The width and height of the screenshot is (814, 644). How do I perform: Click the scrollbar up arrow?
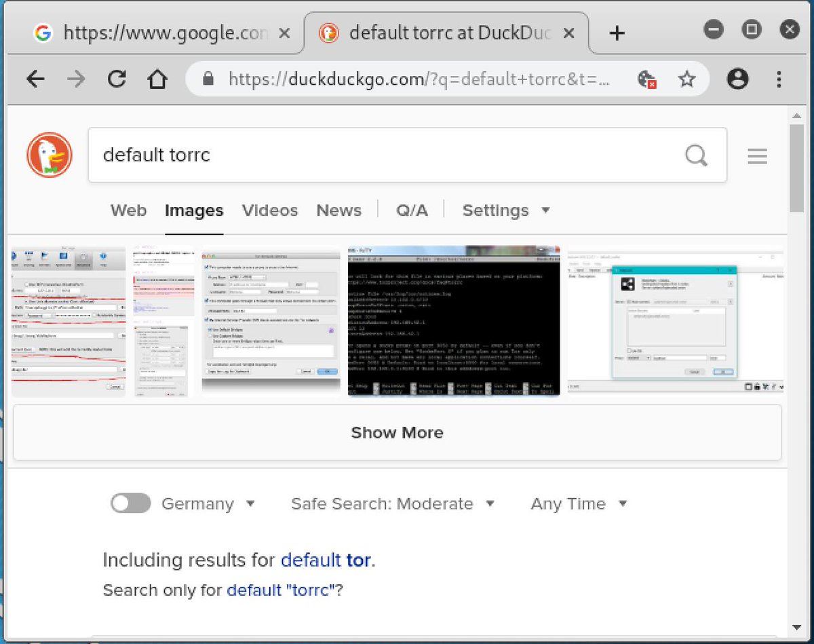(798, 115)
